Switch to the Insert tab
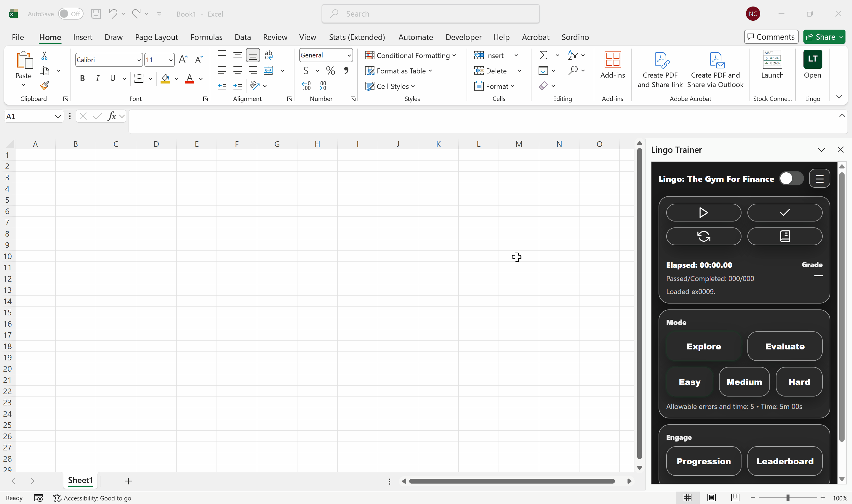This screenshot has height=504, width=852. click(x=83, y=37)
